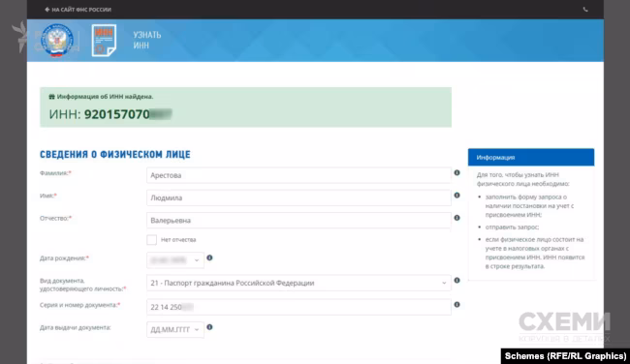
Task: Click the заполнить форму запроса bullet text
Action: pyautogui.click(x=529, y=206)
